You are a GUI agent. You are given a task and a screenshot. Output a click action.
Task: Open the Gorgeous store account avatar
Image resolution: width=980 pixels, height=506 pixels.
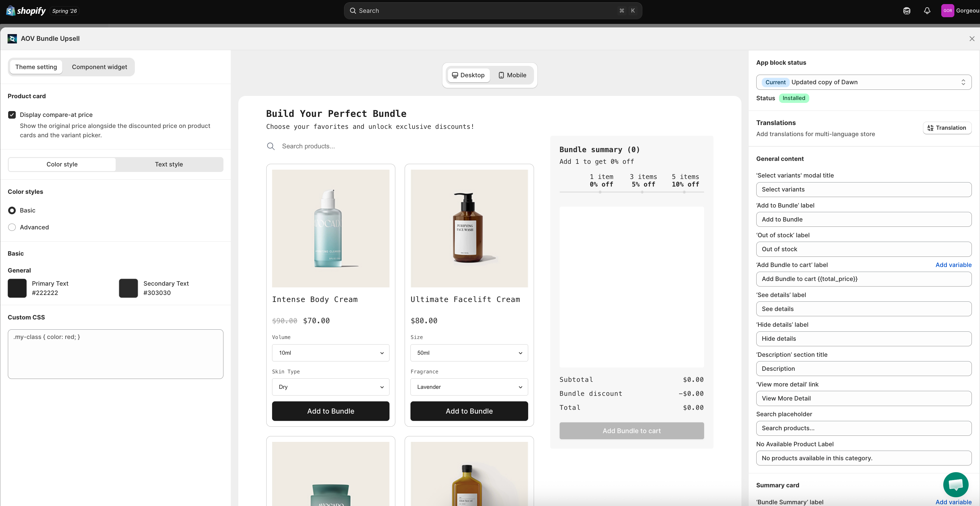click(x=948, y=11)
